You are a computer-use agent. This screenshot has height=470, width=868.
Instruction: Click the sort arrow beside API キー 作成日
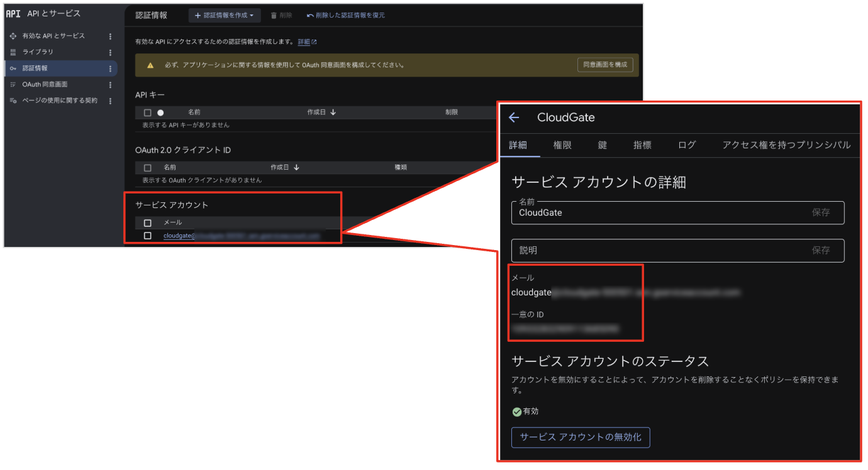(x=333, y=112)
